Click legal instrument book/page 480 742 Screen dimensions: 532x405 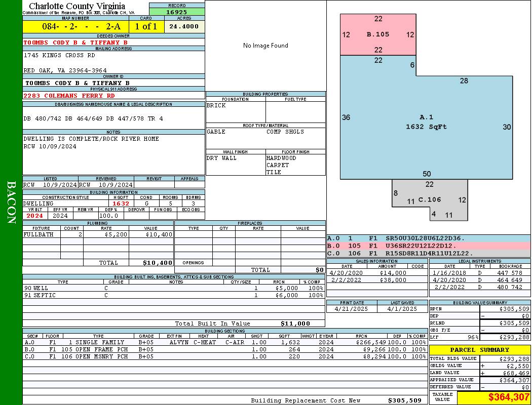click(510, 288)
